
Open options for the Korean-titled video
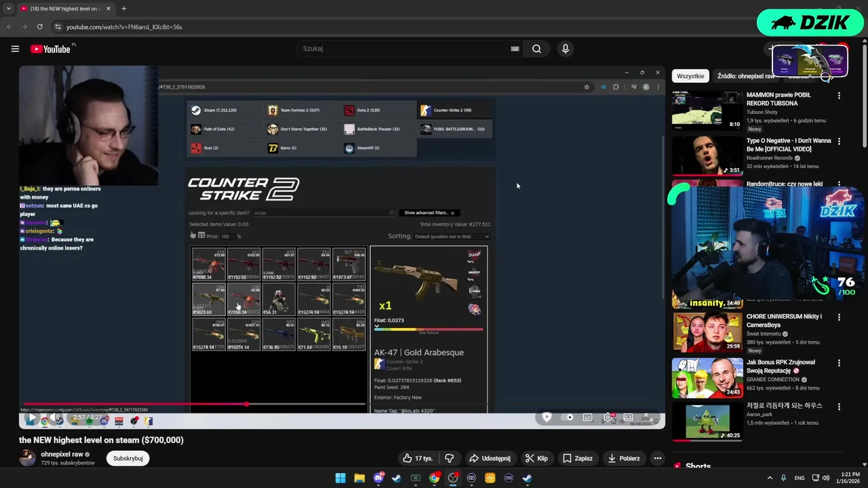[x=839, y=407]
